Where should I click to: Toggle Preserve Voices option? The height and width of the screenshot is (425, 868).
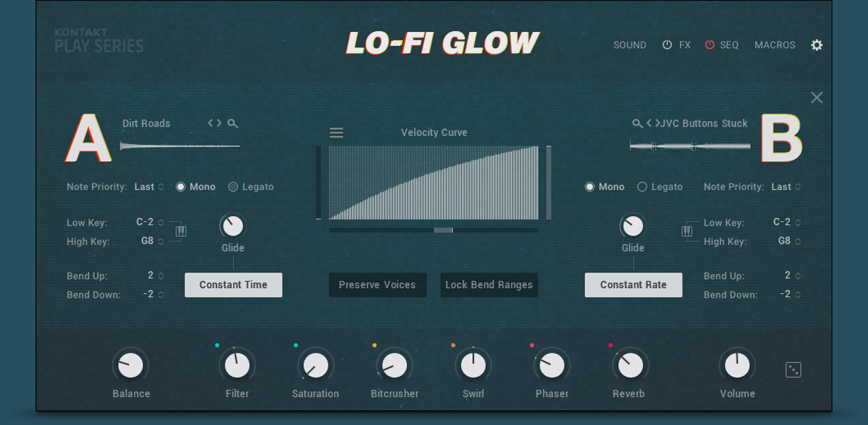tap(378, 285)
